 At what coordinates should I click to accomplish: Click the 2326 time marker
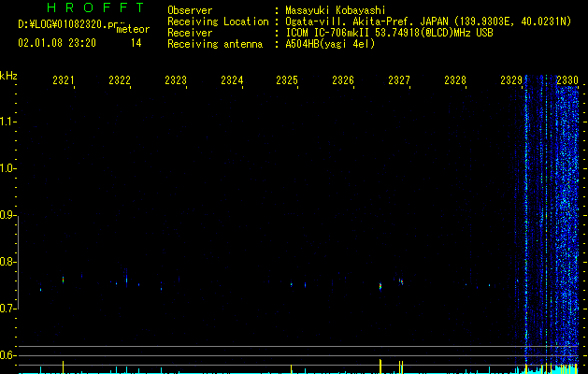[343, 80]
